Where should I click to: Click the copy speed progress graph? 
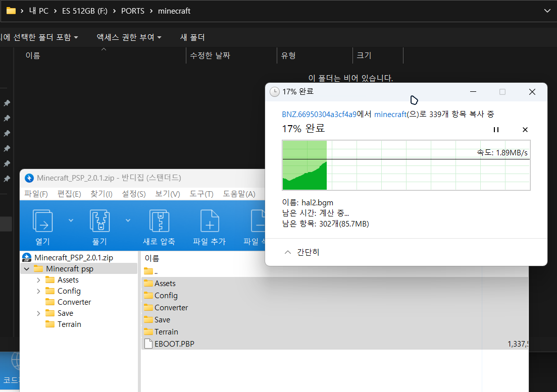coord(406,165)
